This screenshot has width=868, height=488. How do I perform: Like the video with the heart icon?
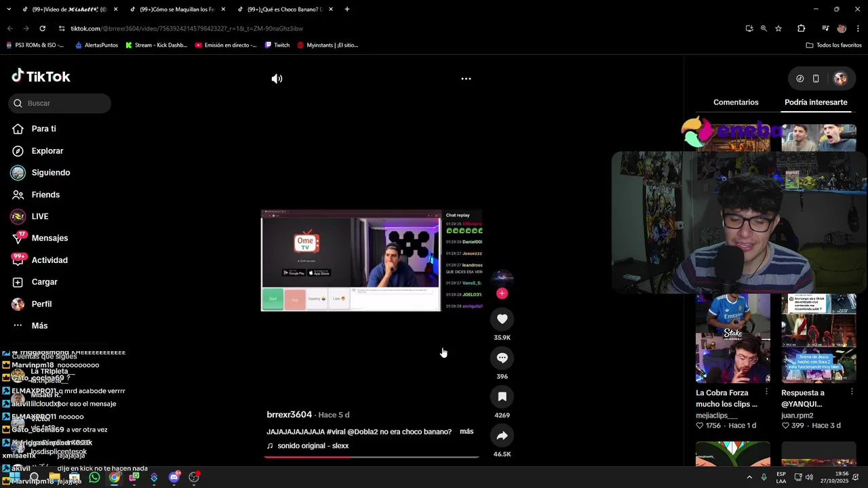[x=502, y=319]
